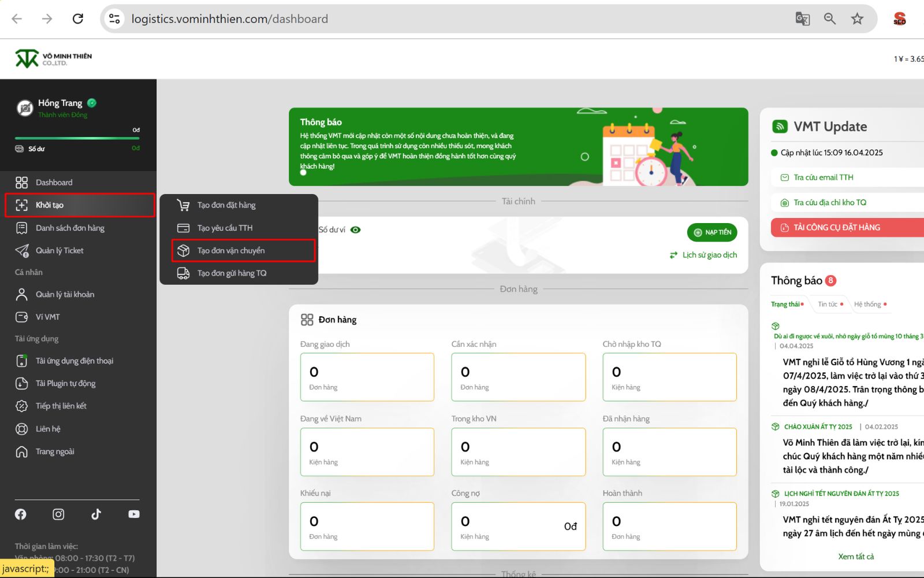
Task: Switch to the Tin tức tab
Action: 828,304
